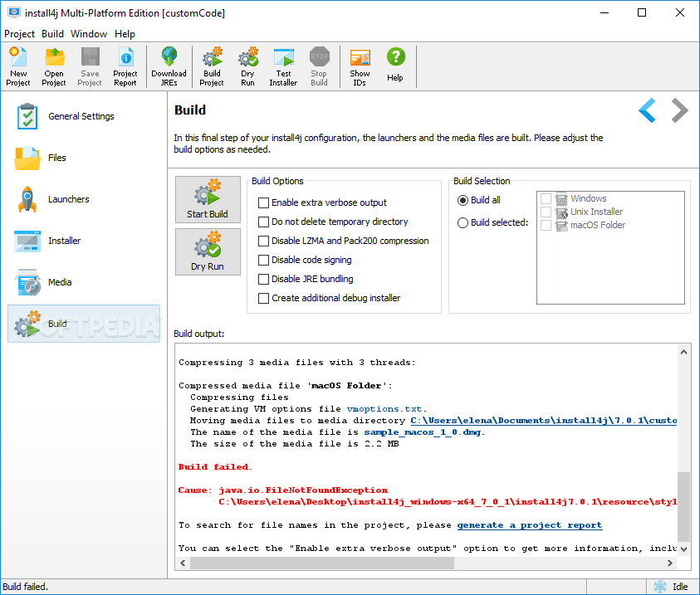
Task: Click the Test Installer toolbar icon
Action: coord(283,66)
